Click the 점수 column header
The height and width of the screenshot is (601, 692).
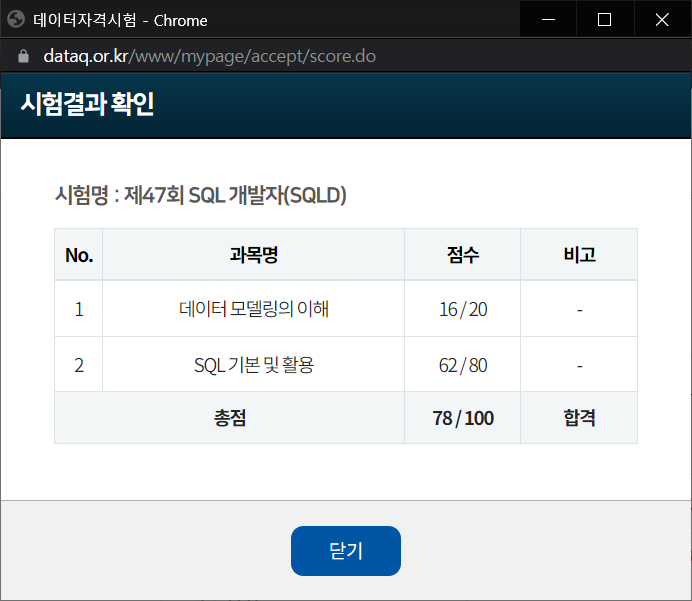(463, 255)
